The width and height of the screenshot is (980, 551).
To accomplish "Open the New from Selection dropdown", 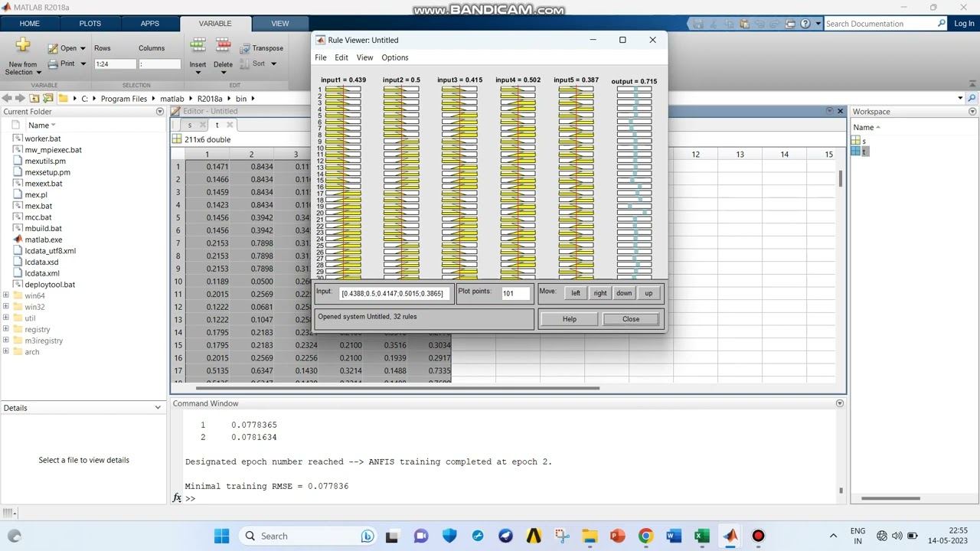I will (x=38, y=73).
